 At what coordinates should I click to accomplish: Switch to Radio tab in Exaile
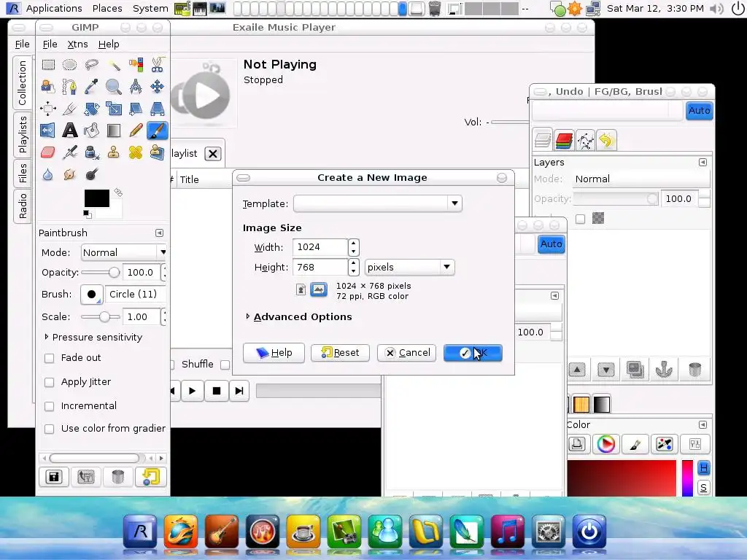point(23,206)
